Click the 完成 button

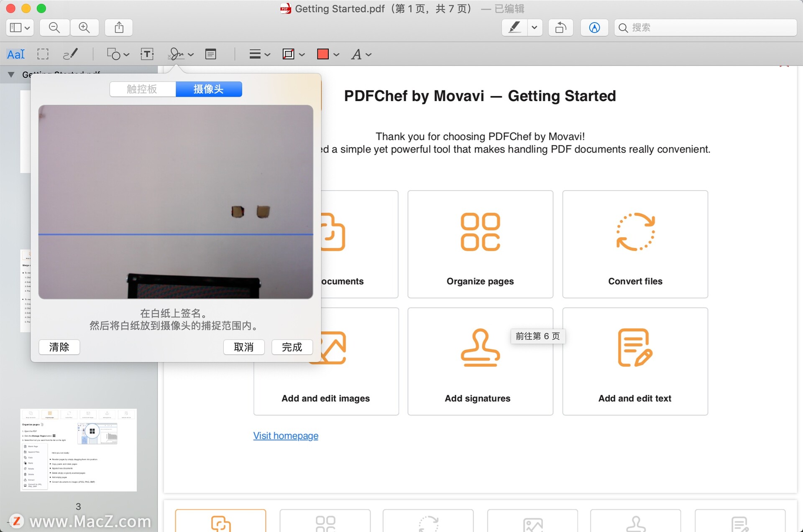[x=292, y=347]
